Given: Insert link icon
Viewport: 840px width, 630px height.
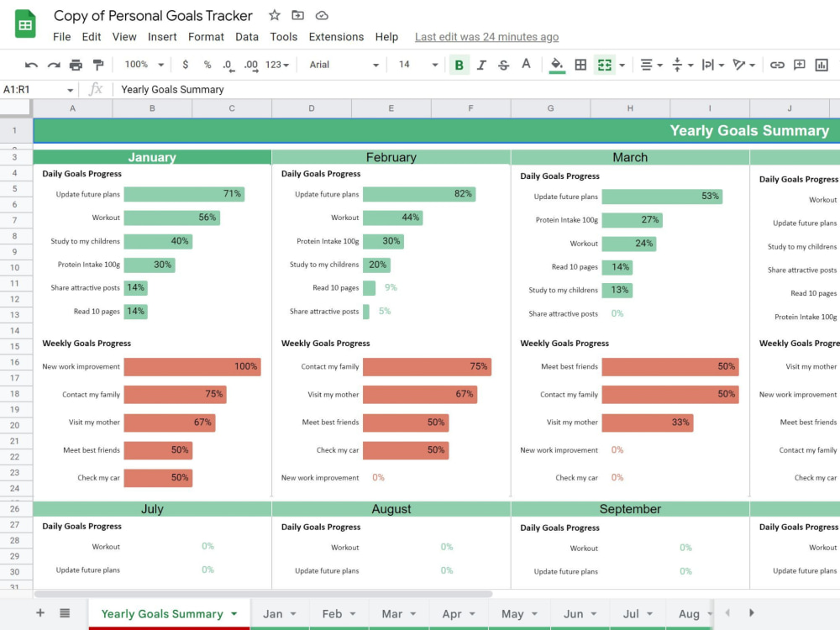Looking at the screenshot, I should coord(777,65).
